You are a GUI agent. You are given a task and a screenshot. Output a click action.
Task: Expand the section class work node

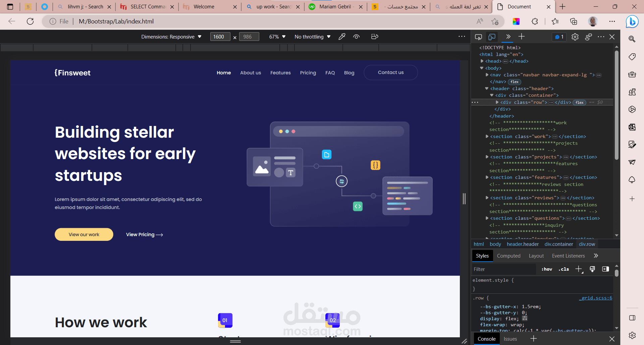click(487, 136)
